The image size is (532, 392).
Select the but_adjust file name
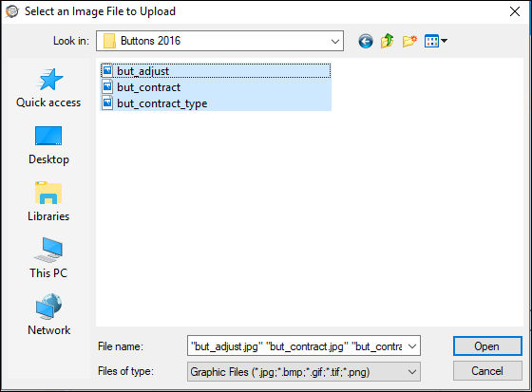142,71
